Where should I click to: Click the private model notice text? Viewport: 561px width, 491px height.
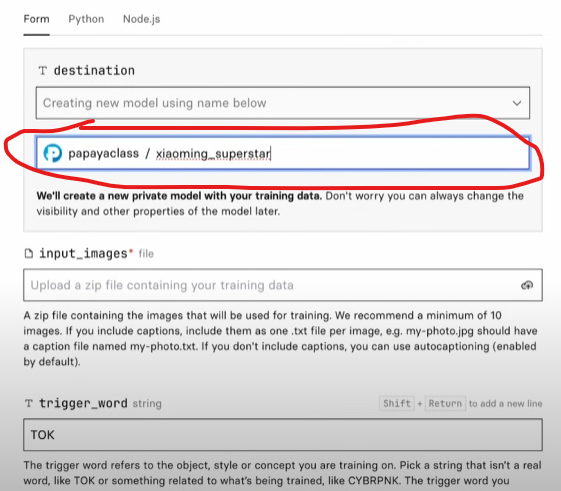[x=280, y=204]
